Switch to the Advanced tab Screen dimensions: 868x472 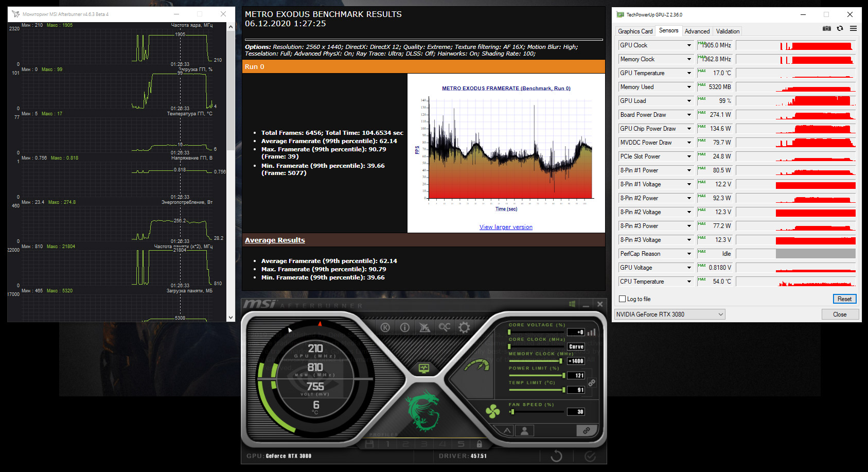click(x=697, y=31)
